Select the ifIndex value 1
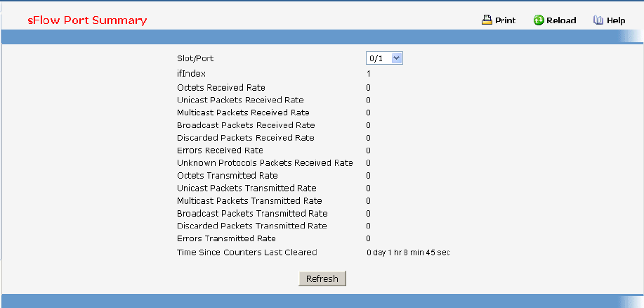The image size is (644, 308). click(369, 73)
